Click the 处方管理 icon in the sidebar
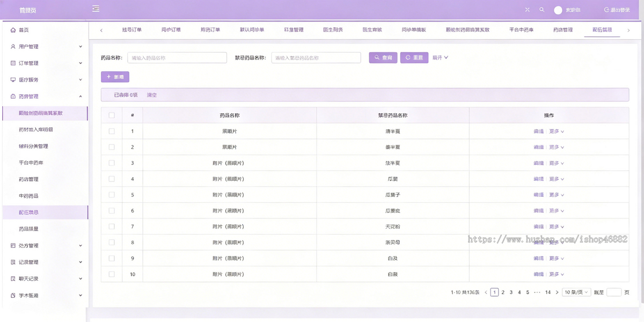Screen dimensions: 644x322 click(x=13, y=246)
